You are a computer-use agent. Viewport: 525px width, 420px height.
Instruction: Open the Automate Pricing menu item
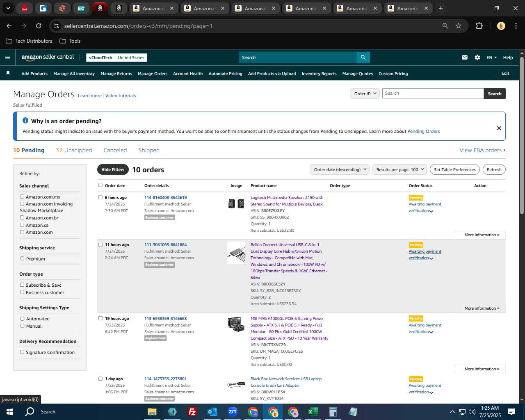pyautogui.click(x=225, y=74)
